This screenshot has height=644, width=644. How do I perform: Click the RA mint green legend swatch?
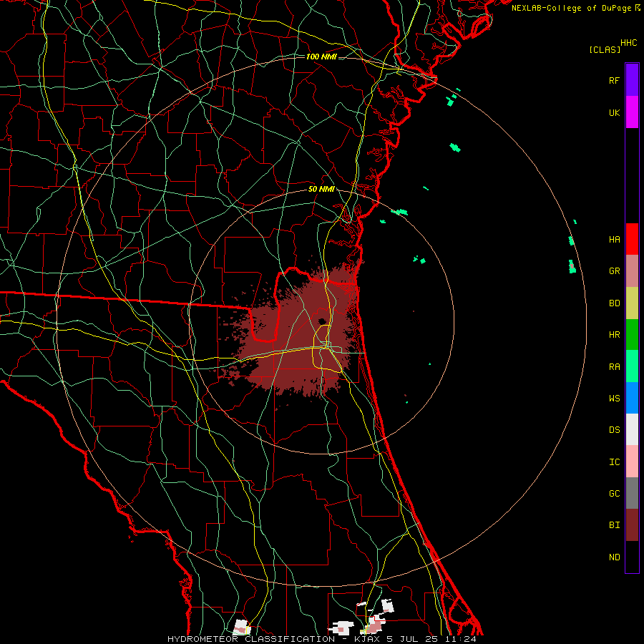[632, 366]
